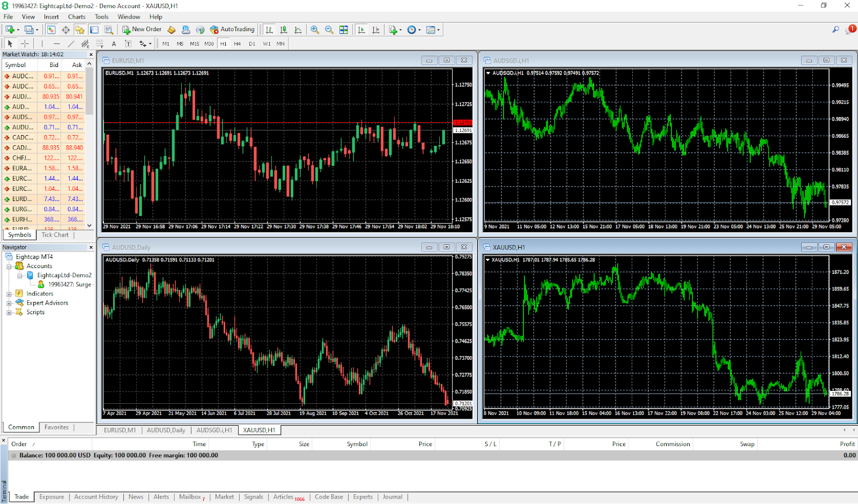The image size is (858, 504).
Task: Switch to Favorites tab in Navigator
Action: click(x=56, y=427)
